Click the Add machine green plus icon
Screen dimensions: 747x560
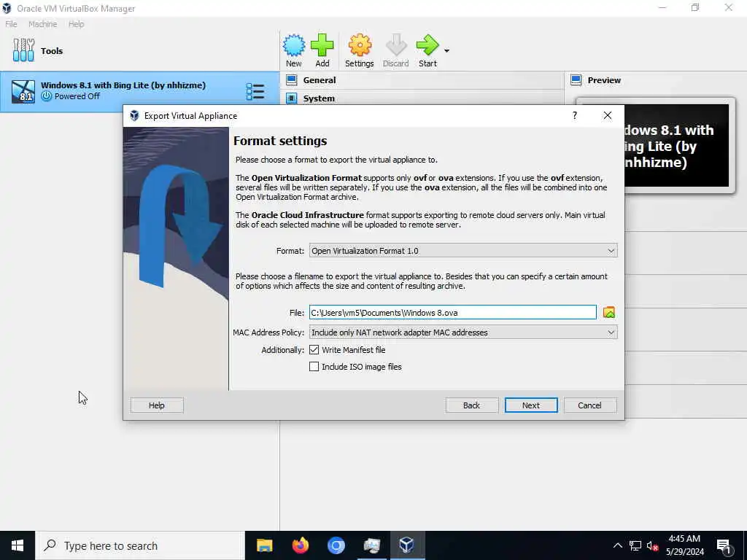322,46
